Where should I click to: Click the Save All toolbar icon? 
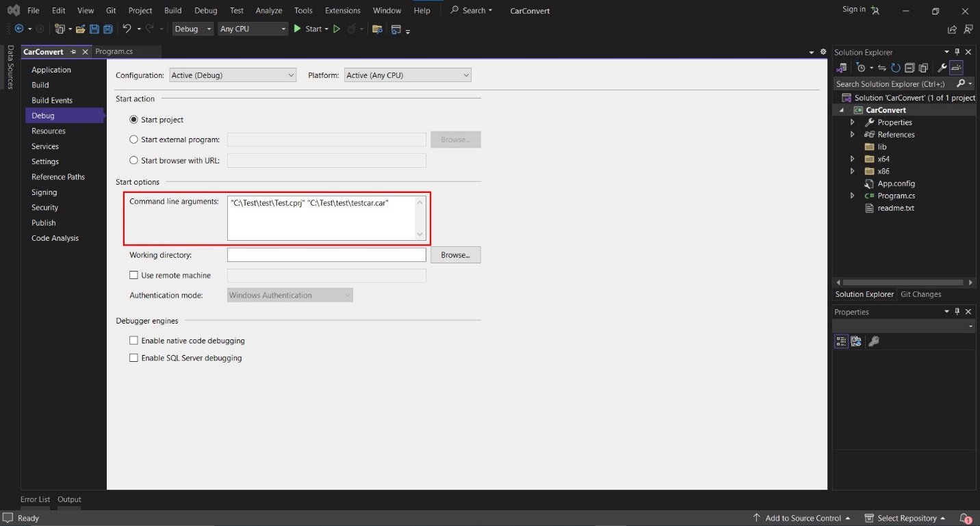[x=107, y=29]
